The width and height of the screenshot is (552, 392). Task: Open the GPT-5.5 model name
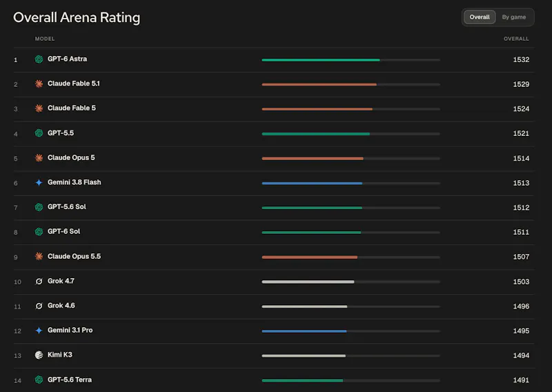click(x=61, y=133)
